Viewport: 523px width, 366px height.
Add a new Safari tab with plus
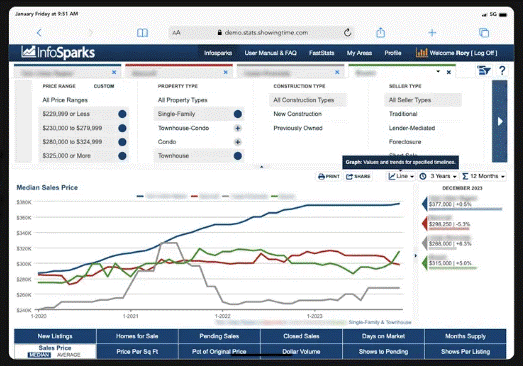tap(432, 32)
